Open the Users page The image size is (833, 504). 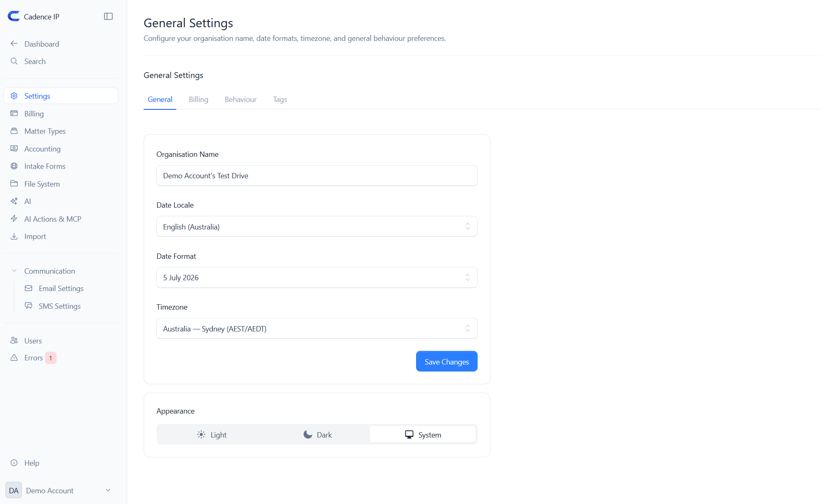[x=61, y=341]
